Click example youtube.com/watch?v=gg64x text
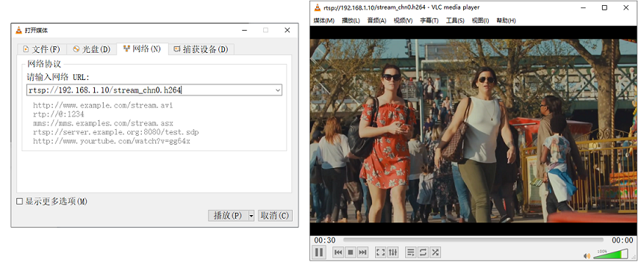 point(112,141)
